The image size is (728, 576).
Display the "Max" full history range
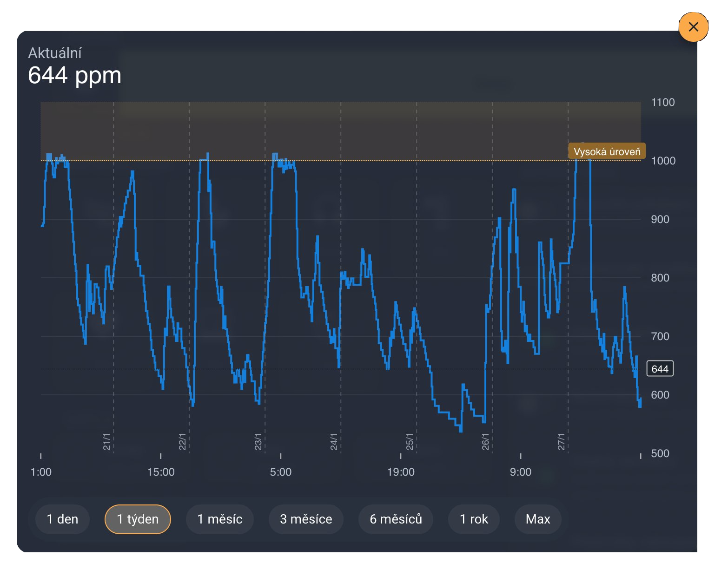(x=537, y=519)
